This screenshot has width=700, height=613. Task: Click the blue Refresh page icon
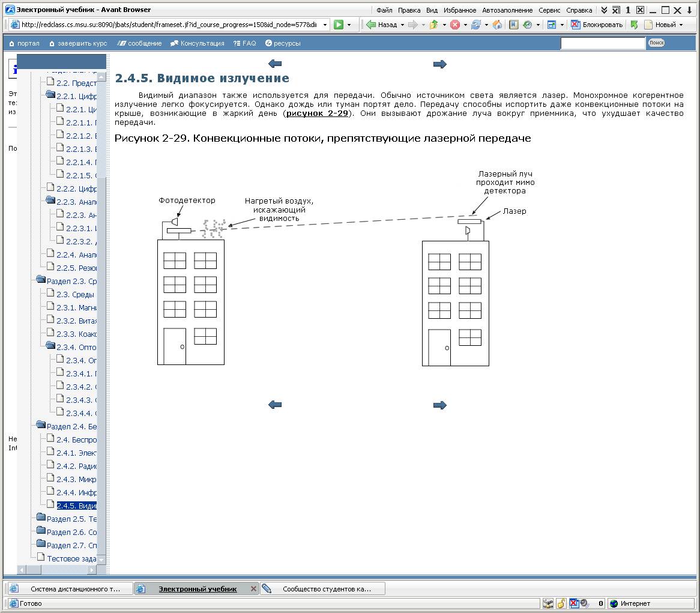476,25
